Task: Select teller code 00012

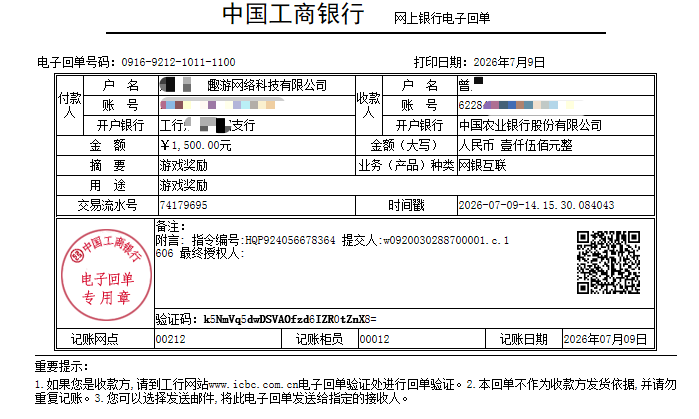Action: 374,340
